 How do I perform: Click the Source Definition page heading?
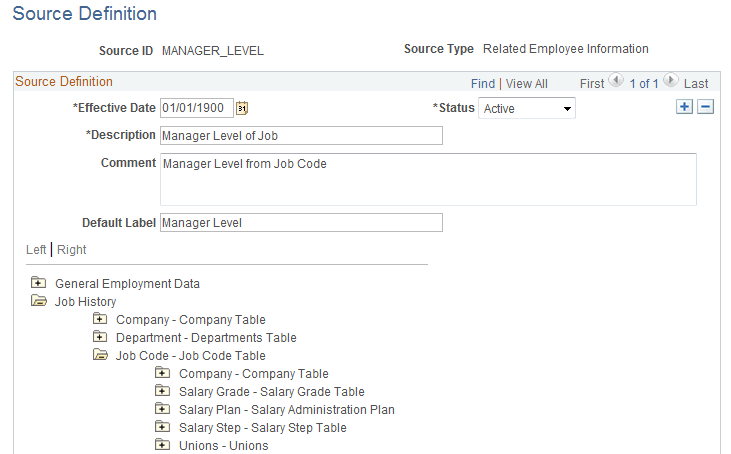(84, 14)
